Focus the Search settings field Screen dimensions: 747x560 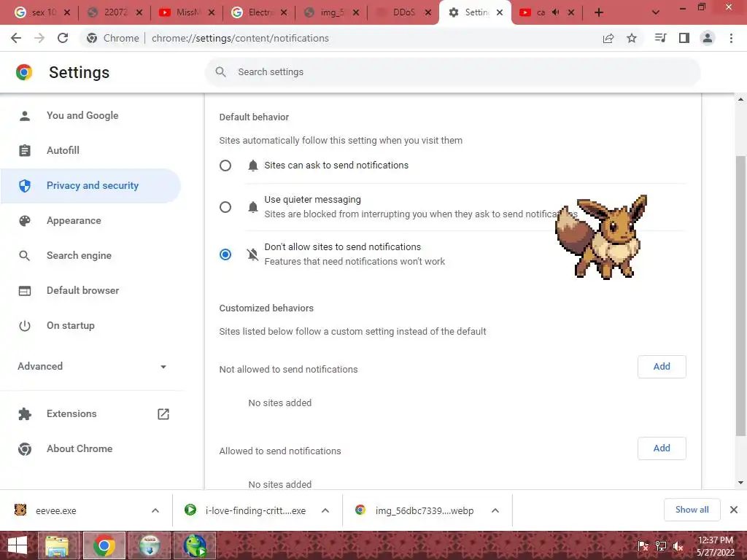[452, 72]
